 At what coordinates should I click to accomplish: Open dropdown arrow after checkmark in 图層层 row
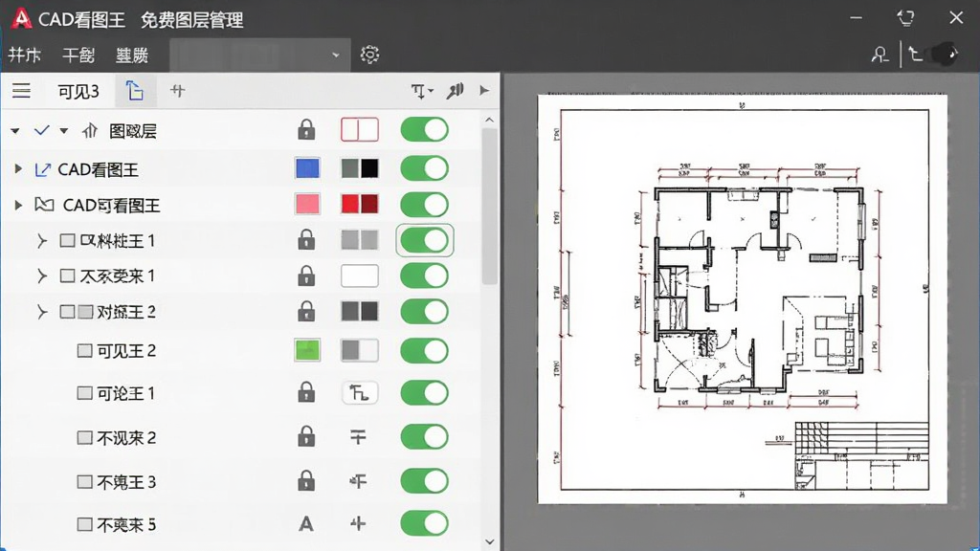click(x=64, y=131)
